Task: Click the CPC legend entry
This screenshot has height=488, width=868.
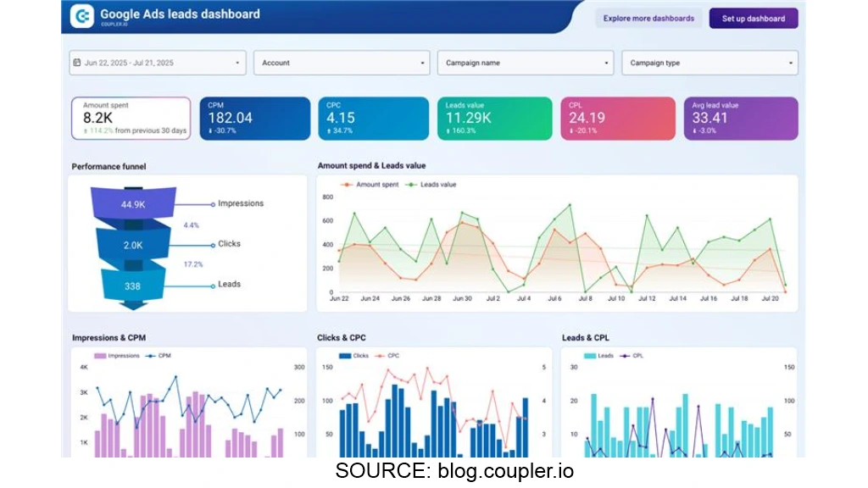Action: 387,356
